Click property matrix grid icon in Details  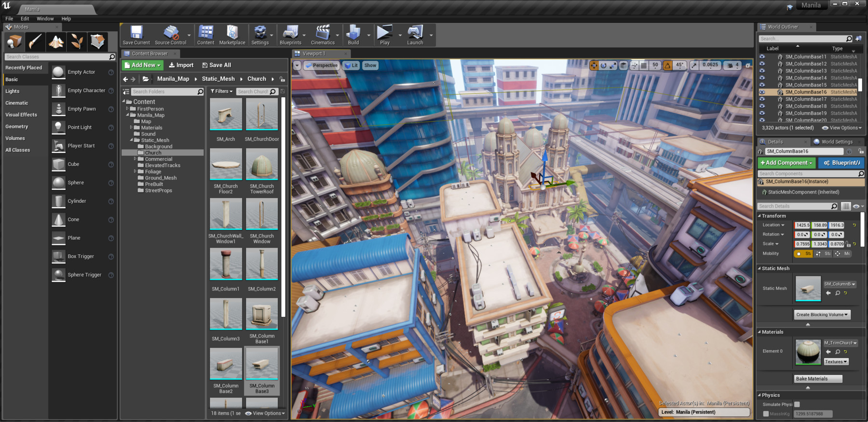(x=846, y=206)
